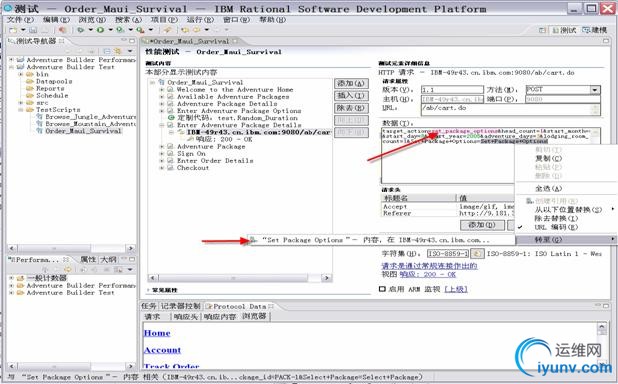The image size is (618, 384).
Task: Choose 除去替换 in context menu
Action: tap(556, 218)
